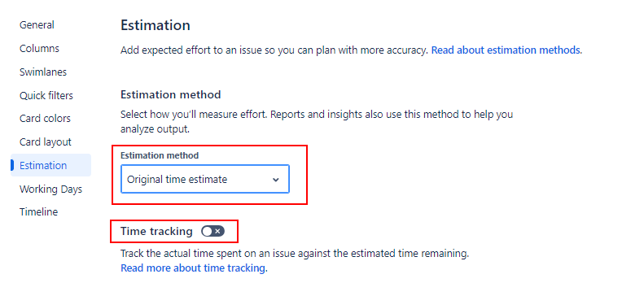The image size is (644, 296).
Task: Navigate to Working Days settings
Action: point(50,189)
